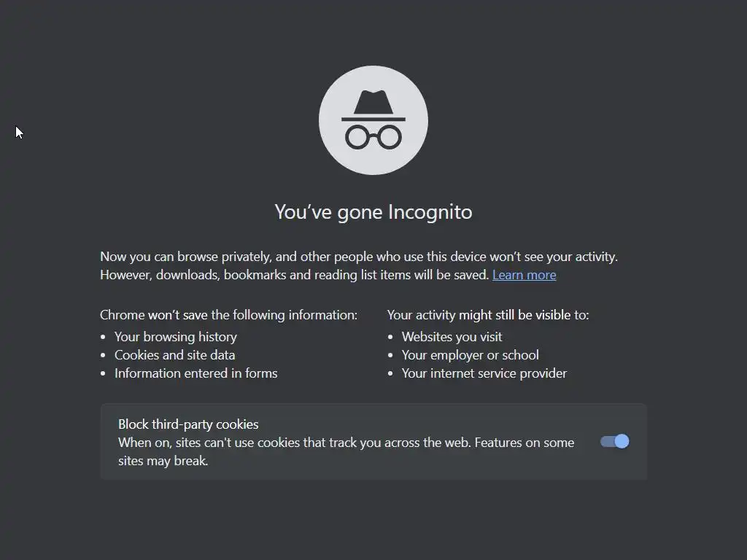
Task: Select the "Your browsing history" bullet item
Action: click(x=175, y=337)
